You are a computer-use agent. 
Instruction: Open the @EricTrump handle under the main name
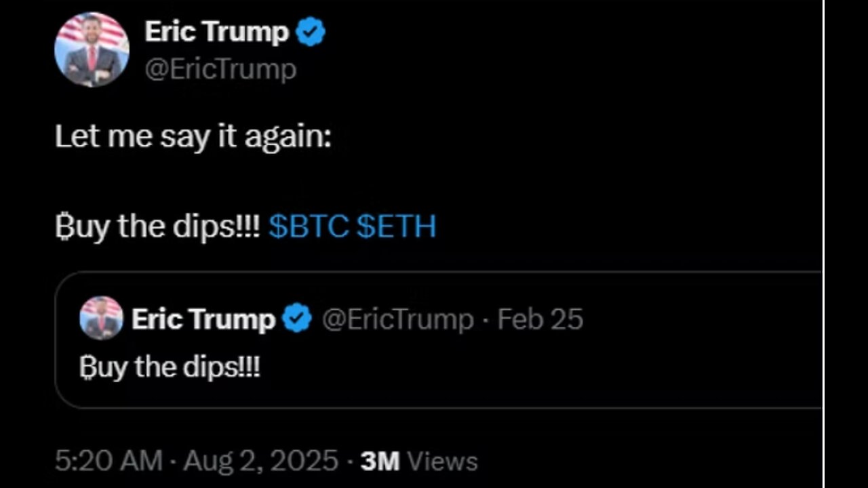pyautogui.click(x=220, y=69)
